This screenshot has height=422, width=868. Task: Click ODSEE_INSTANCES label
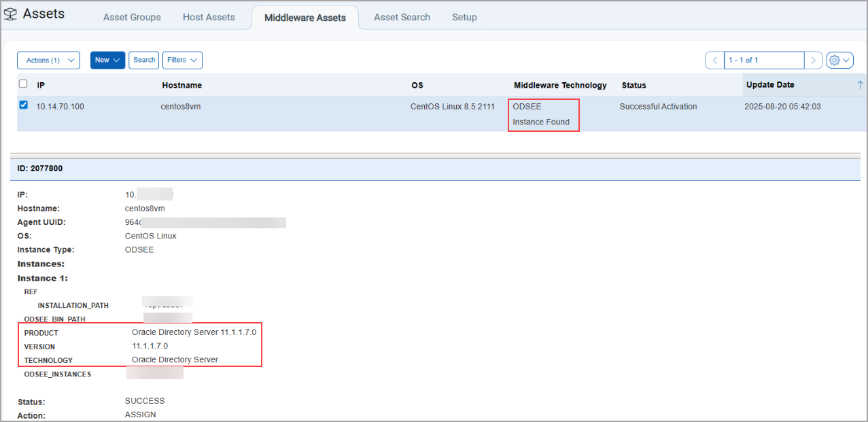[x=57, y=374]
